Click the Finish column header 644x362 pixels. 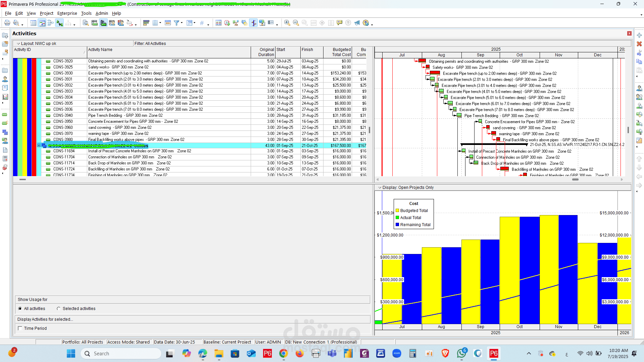[x=312, y=52]
